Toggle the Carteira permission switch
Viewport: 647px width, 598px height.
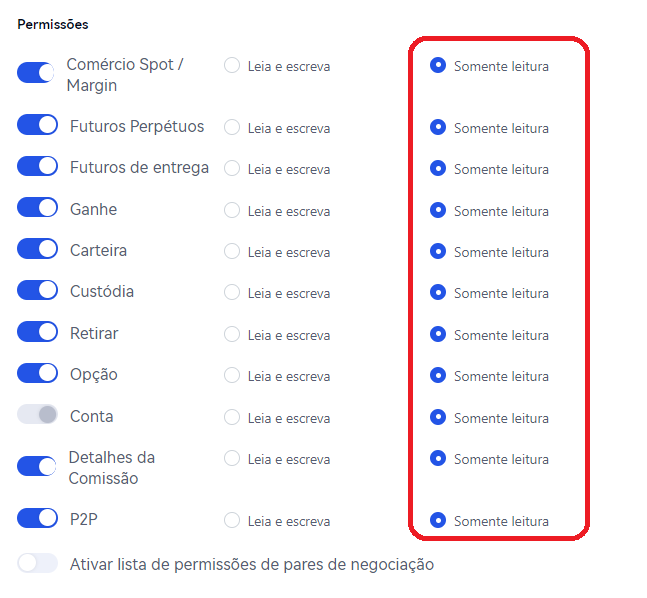click(37, 249)
